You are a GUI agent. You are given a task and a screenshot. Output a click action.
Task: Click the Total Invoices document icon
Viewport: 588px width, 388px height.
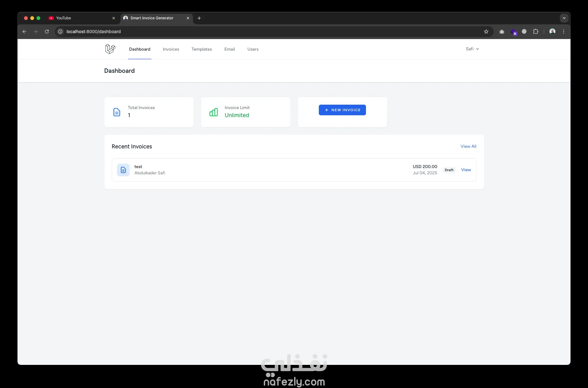pos(117,112)
